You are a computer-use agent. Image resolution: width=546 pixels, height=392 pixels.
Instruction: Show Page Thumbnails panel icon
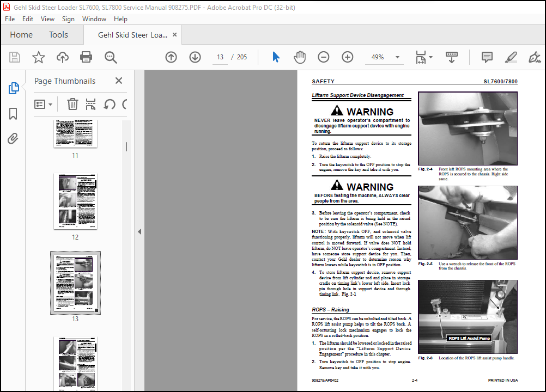point(13,88)
